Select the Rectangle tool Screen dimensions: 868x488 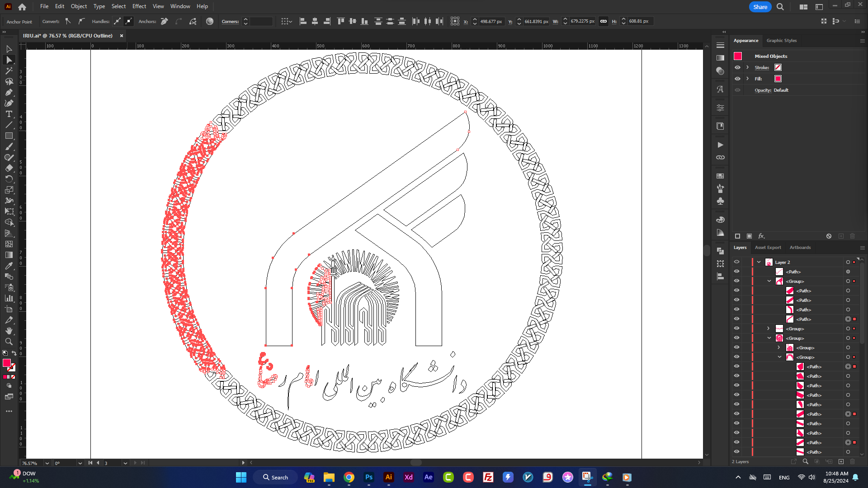click(9, 136)
